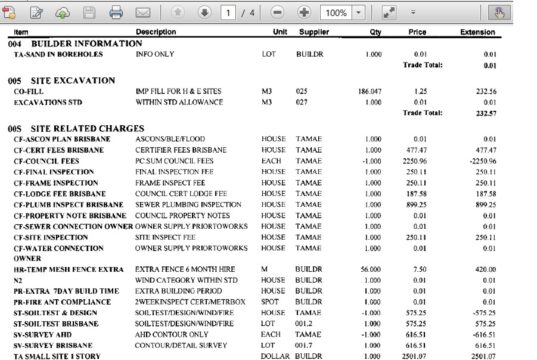The height and width of the screenshot is (360, 537).
Task: Go to the previous page with the up arrow
Action: [x=177, y=13]
